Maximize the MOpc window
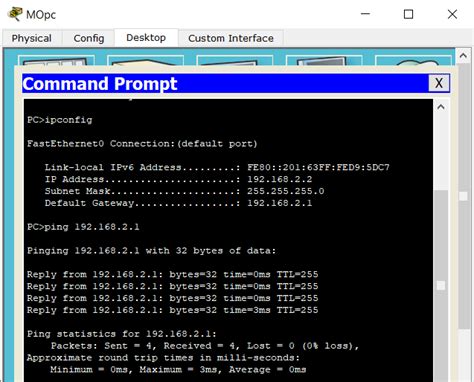 [408, 14]
